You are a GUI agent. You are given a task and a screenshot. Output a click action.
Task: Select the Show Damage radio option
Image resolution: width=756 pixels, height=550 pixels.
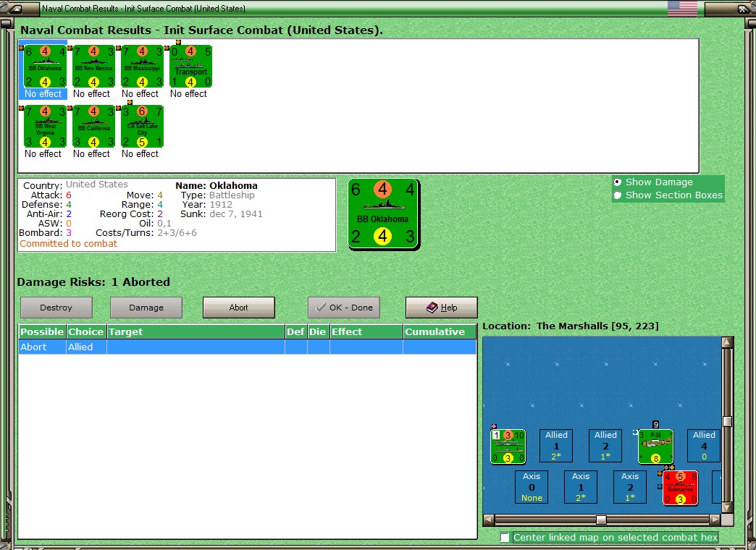pos(617,182)
